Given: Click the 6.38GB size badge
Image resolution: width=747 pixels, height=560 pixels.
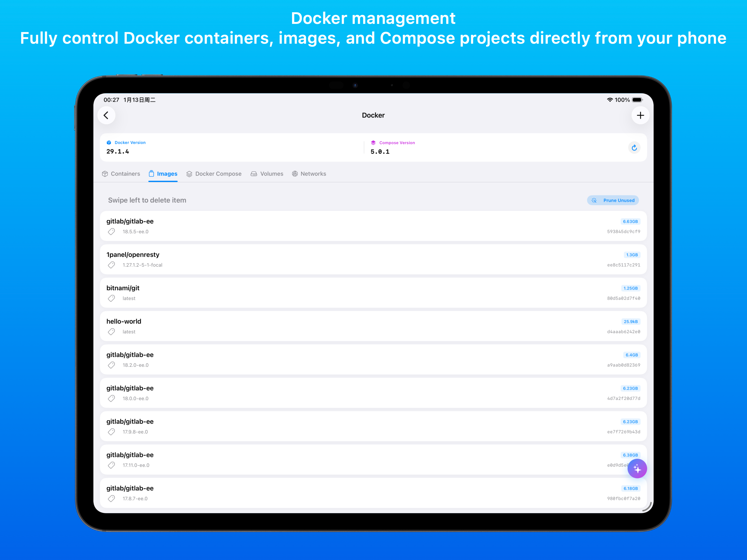Looking at the screenshot, I should tap(630, 455).
